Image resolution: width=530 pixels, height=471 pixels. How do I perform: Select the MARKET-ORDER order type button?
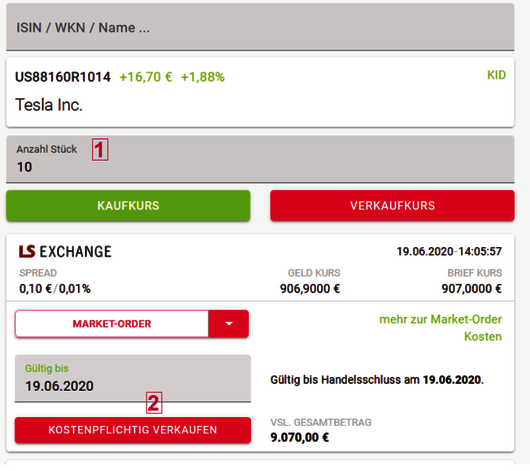112,324
